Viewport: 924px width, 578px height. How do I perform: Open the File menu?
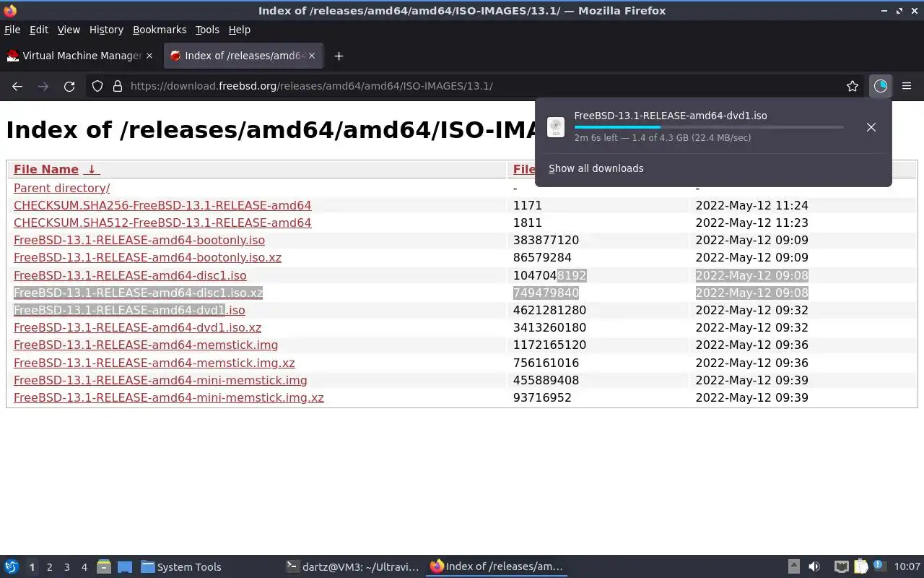[x=12, y=30]
